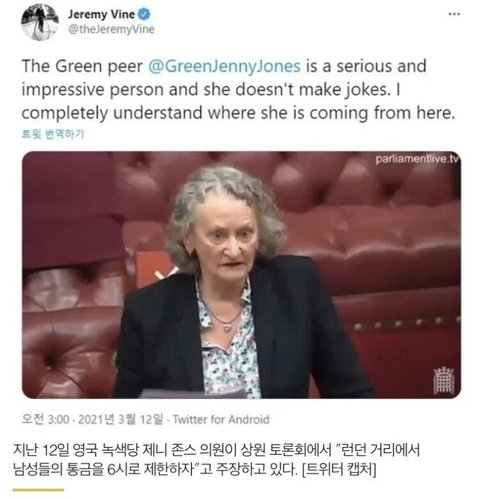The width and height of the screenshot is (480, 499).
Task: Play the embedded House of Lords video
Action: (x=241, y=275)
